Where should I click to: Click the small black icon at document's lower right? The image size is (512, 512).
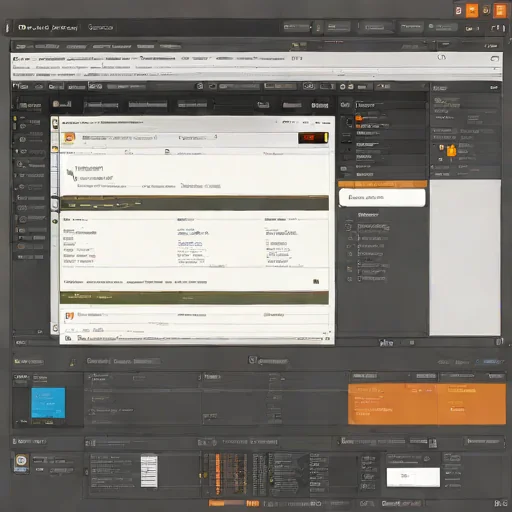tap(316, 282)
